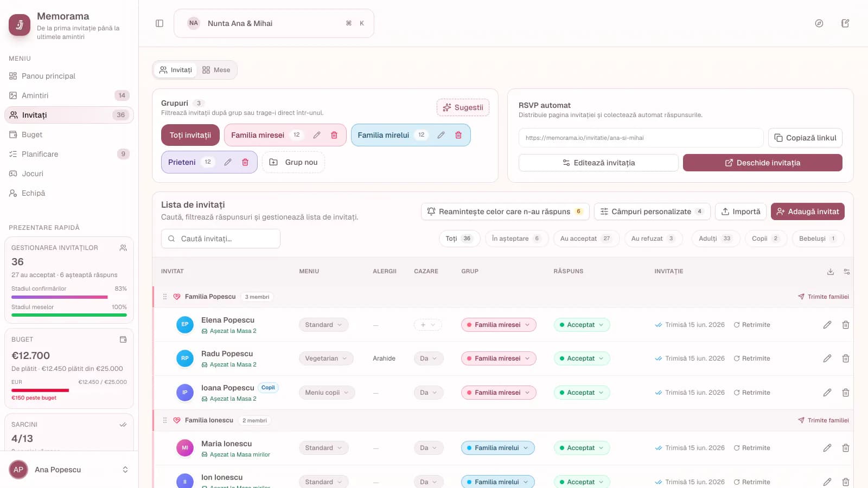Viewport: 868px width, 488px height.
Task: Expand the Ana Popescu account switcher
Action: [x=69, y=470]
